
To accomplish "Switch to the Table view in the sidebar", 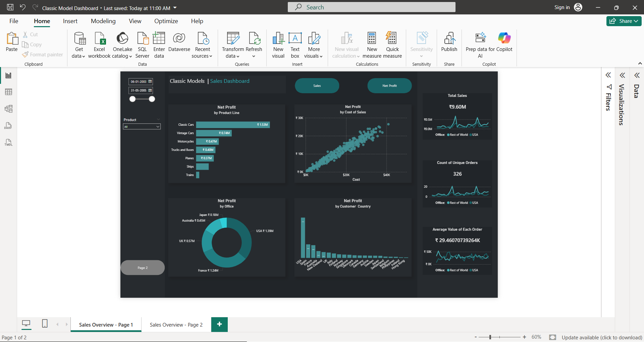I will 8,92.
